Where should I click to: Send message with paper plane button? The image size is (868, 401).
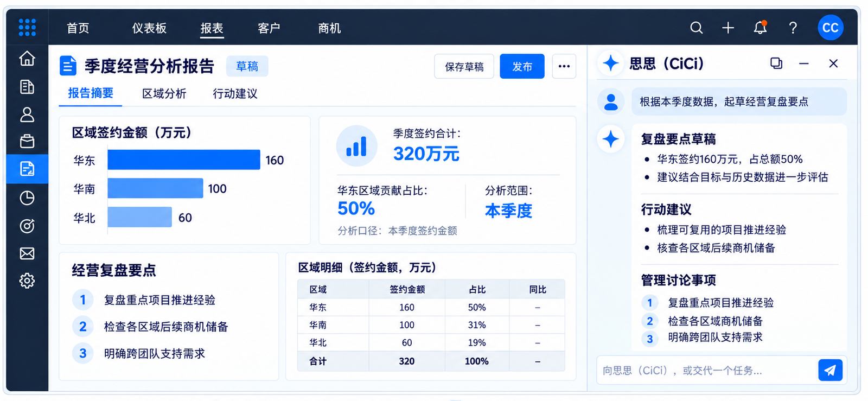pos(830,370)
